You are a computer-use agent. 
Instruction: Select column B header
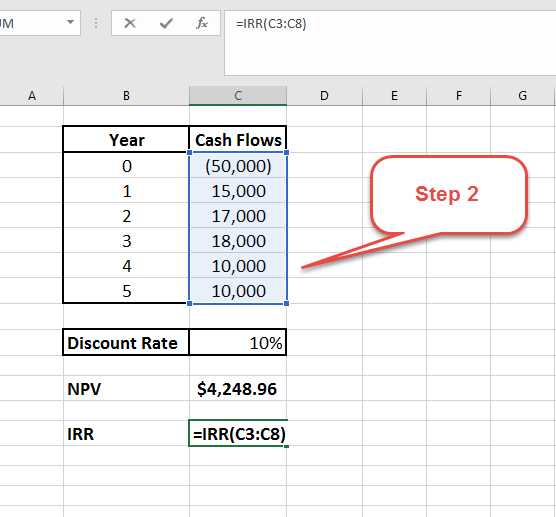[x=126, y=96]
